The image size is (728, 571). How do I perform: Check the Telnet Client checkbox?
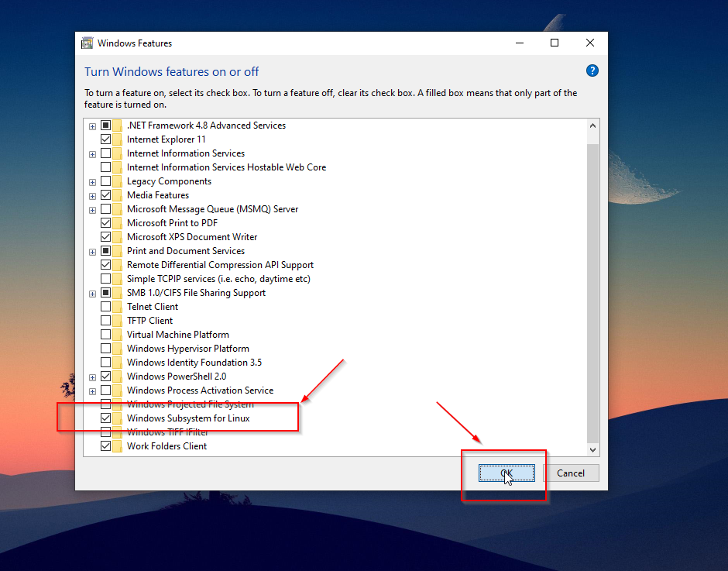coord(105,307)
